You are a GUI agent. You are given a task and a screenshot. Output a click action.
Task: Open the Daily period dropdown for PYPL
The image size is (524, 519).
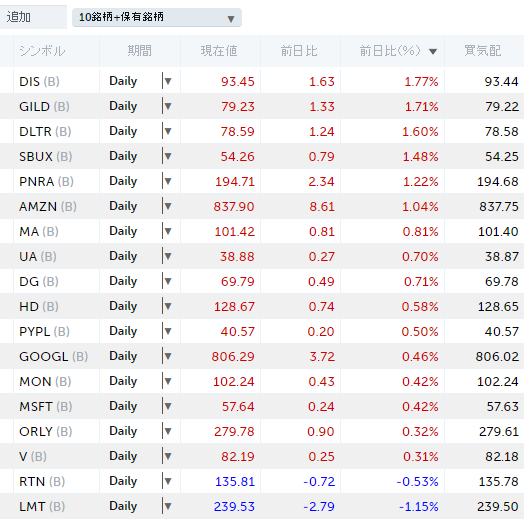click(140, 331)
